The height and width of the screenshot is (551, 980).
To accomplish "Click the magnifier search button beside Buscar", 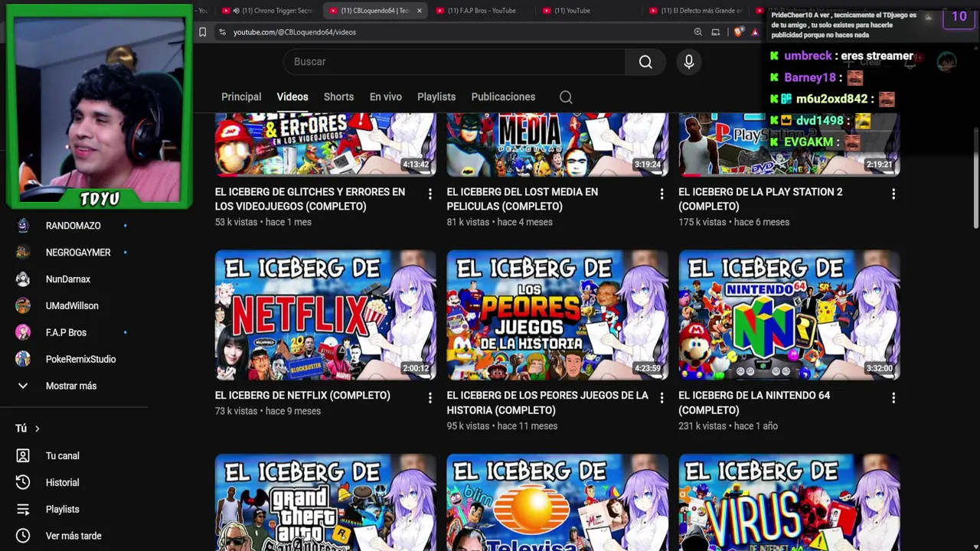I will (x=645, y=62).
